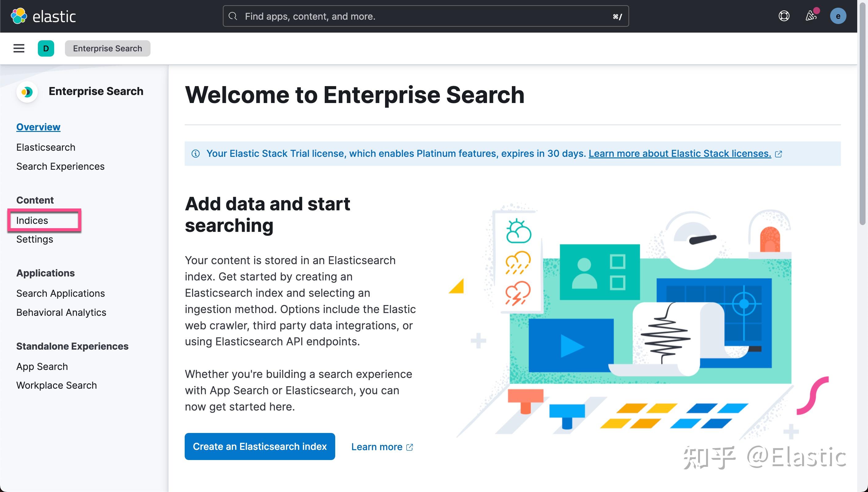Open Search Applications under Applications
Screen dimensions: 868x492
60,293
